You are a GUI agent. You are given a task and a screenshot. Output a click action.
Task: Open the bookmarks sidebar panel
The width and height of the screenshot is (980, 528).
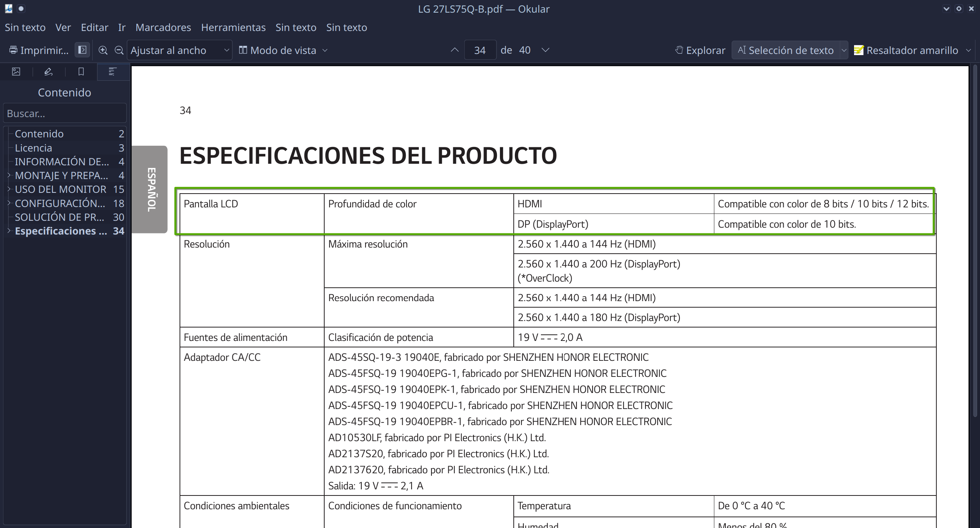coord(81,72)
